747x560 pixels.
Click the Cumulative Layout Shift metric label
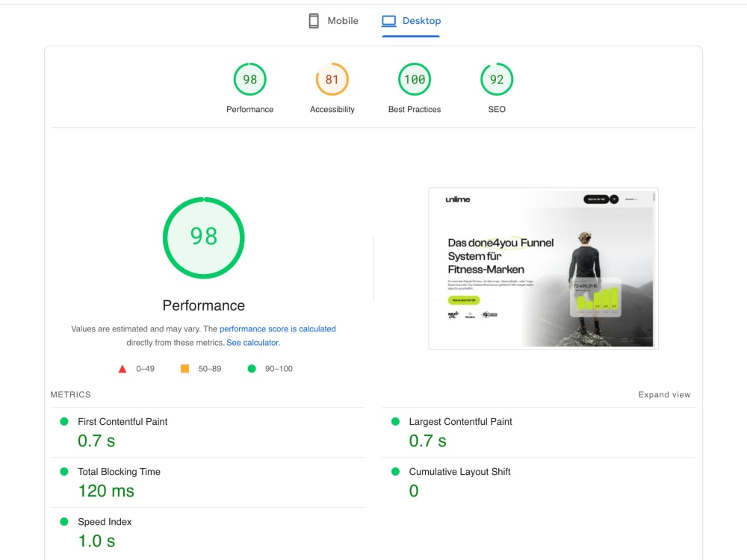click(459, 471)
